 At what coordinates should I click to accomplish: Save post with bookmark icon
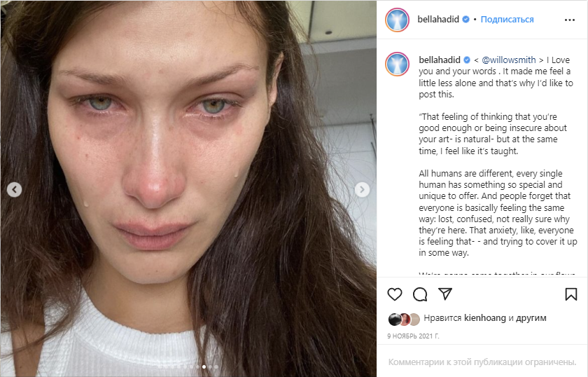570,294
